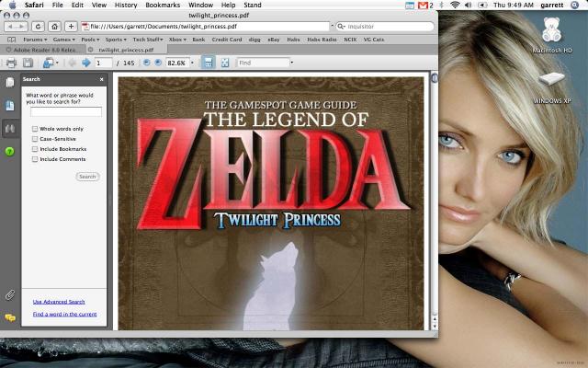Click the Search button in panel
Screen dimensions: 588x368
(x=88, y=177)
